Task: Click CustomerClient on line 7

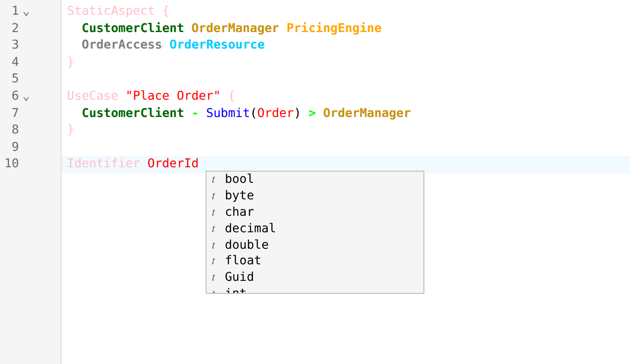Action: (133, 113)
